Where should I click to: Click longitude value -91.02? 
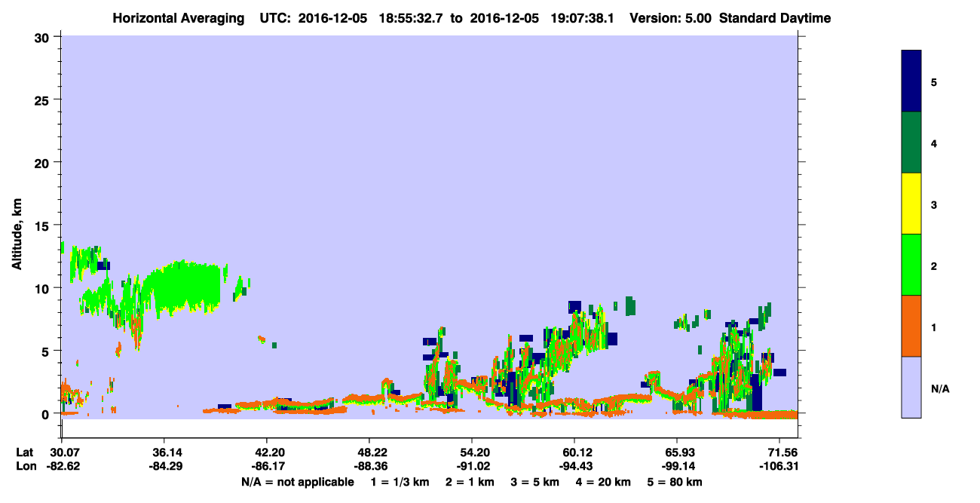[472, 466]
